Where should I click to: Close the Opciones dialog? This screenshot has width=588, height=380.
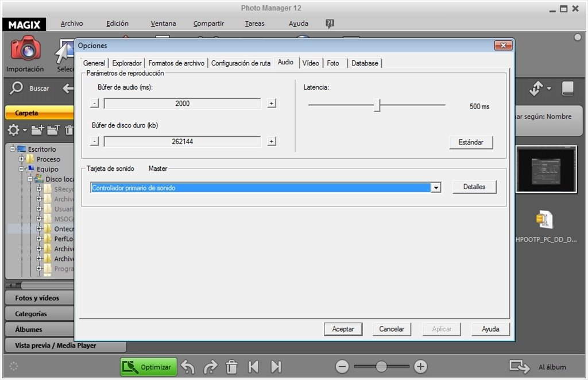(503, 45)
